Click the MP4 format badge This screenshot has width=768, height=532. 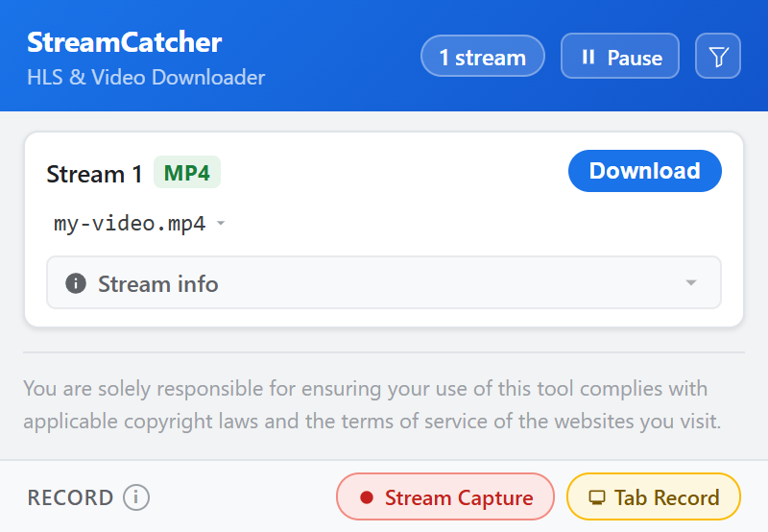(x=187, y=173)
